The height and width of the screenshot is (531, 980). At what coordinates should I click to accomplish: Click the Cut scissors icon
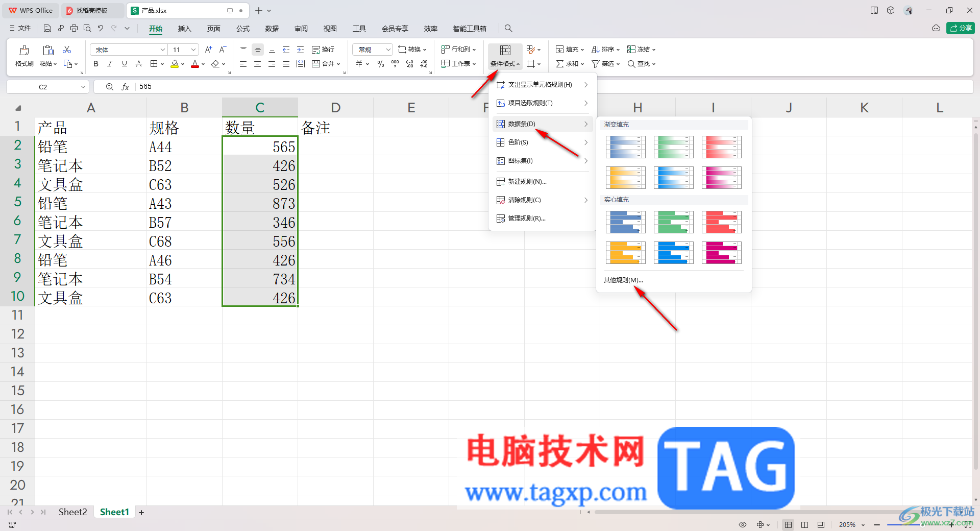tap(67, 50)
